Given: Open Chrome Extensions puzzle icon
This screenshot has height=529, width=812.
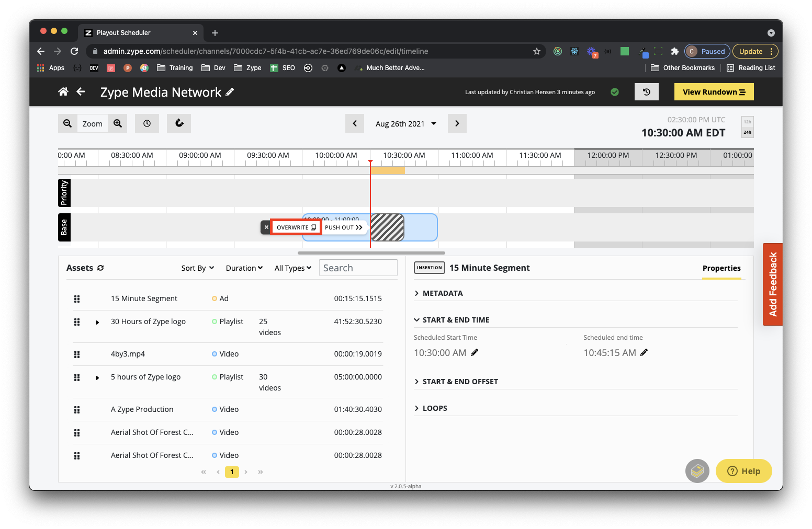Looking at the screenshot, I should pos(675,51).
